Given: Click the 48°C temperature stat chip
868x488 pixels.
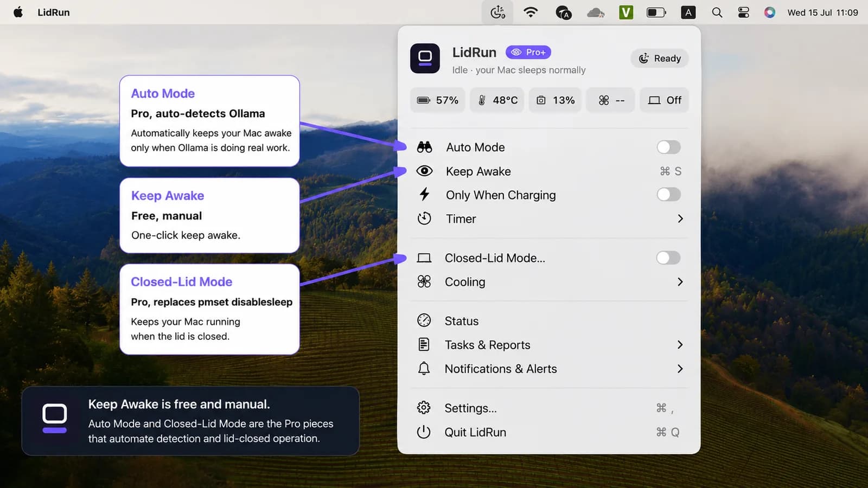Looking at the screenshot, I should coord(497,100).
